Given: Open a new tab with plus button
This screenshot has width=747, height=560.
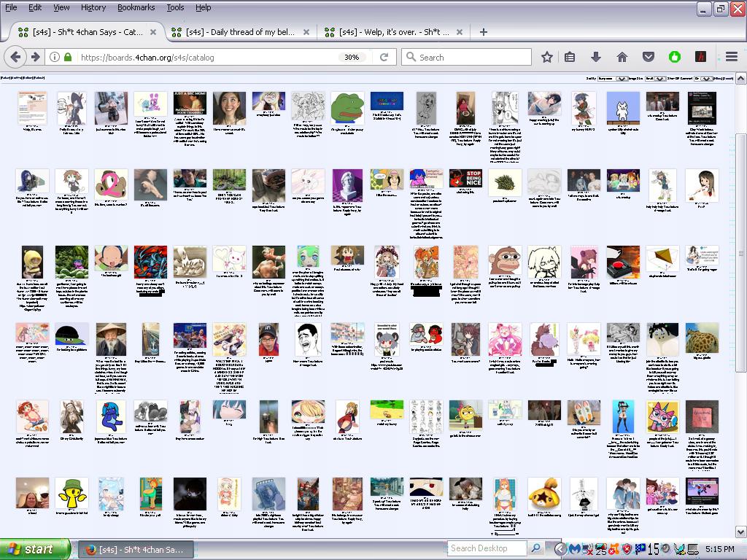Looking at the screenshot, I should point(483,32).
